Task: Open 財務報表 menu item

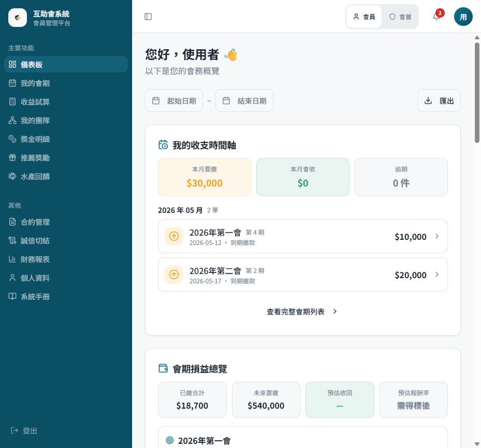Action: (66, 259)
